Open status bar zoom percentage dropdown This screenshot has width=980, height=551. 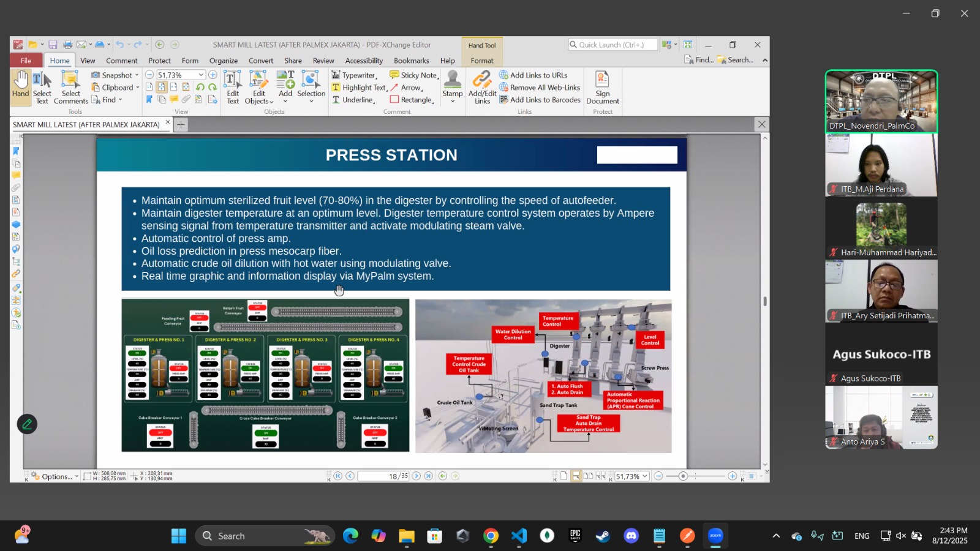click(645, 476)
